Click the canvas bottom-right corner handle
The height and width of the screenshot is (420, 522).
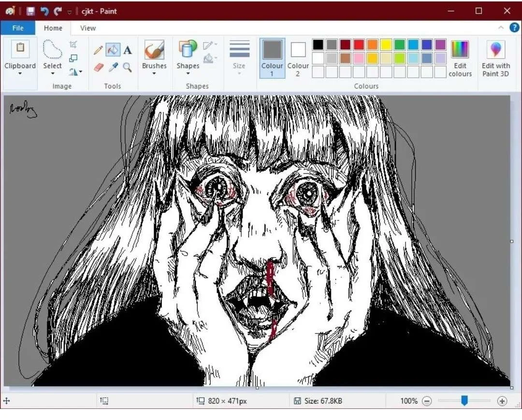tap(512, 388)
